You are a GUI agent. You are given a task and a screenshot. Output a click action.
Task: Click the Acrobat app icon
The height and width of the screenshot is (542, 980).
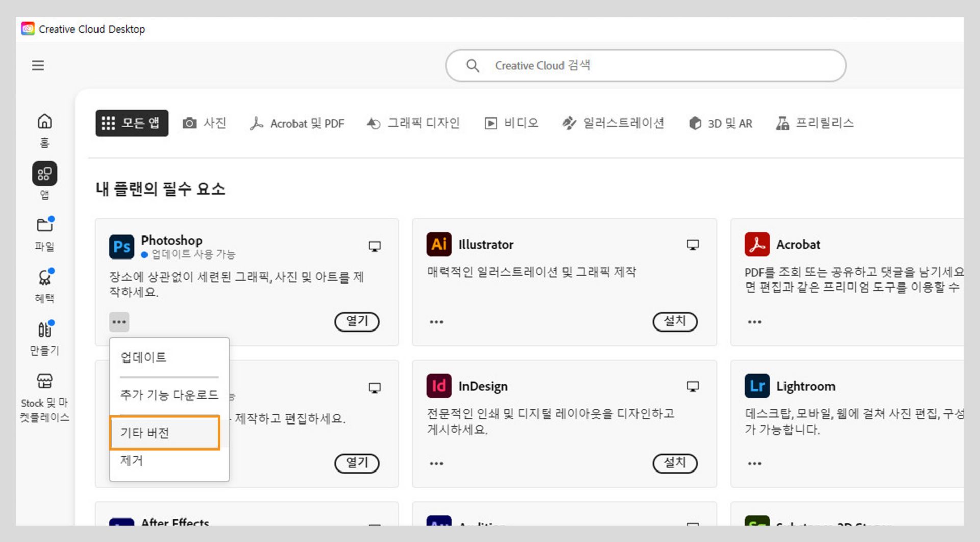pyautogui.click(x=757, y=244)
